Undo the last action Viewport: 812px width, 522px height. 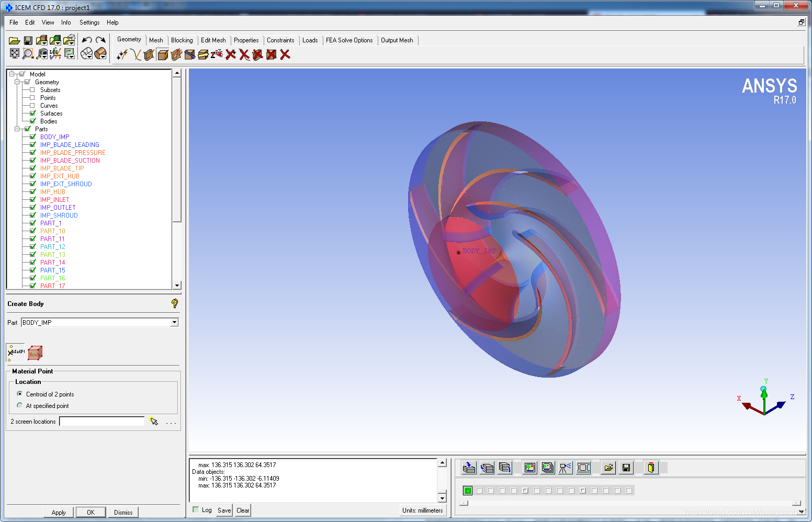point(87,40)
